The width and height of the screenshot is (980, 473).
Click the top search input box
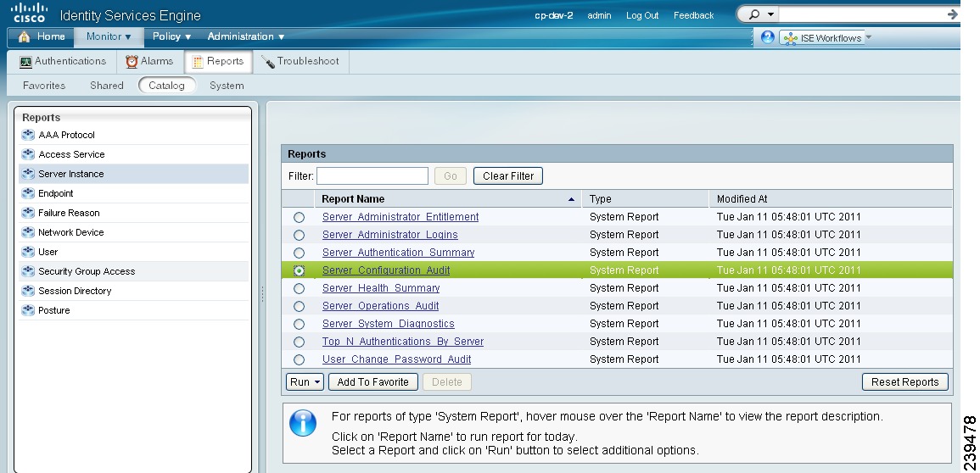click(x=861, y=14)
